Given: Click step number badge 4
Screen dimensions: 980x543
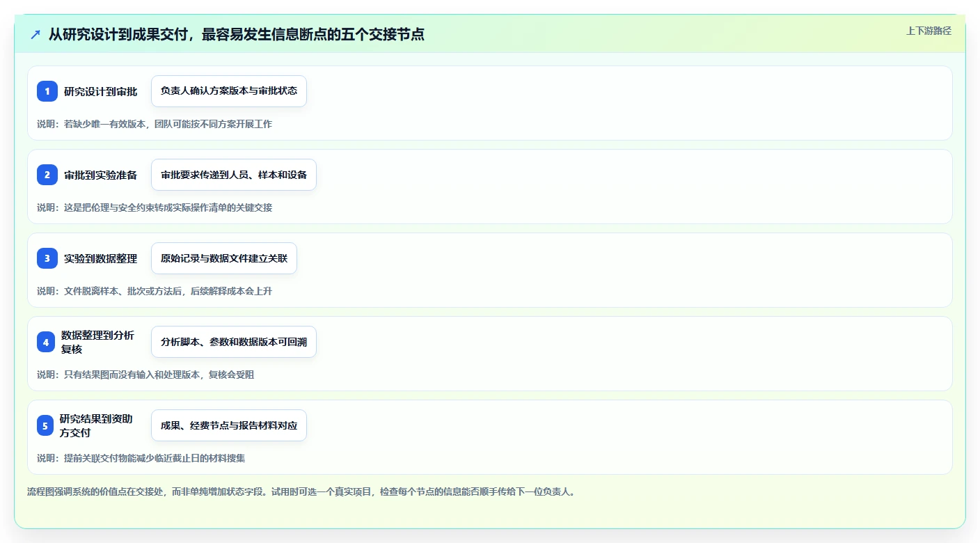Looking at the screenshot, I should click(45, 342).
